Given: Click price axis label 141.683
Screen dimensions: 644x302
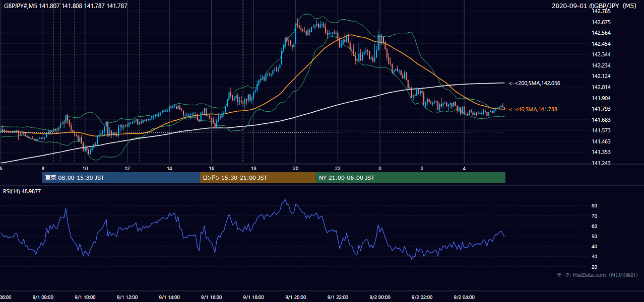Looking at the screenshot, I should (601, 120).
